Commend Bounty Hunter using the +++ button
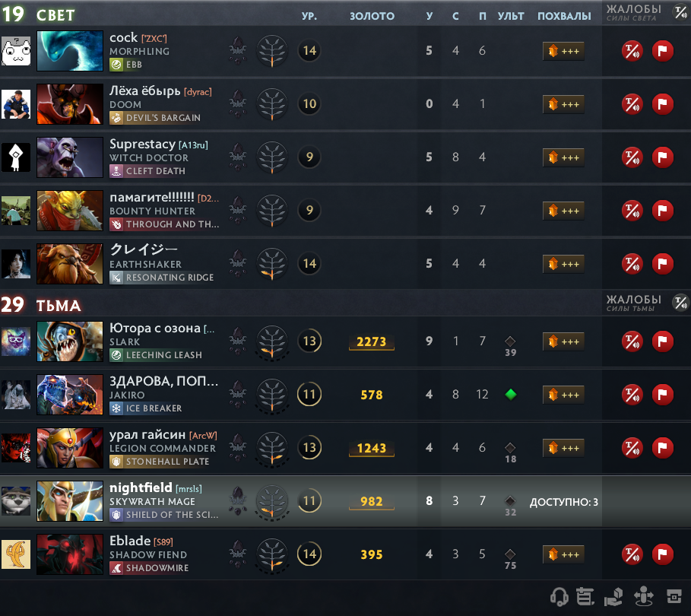 [563, 211]
